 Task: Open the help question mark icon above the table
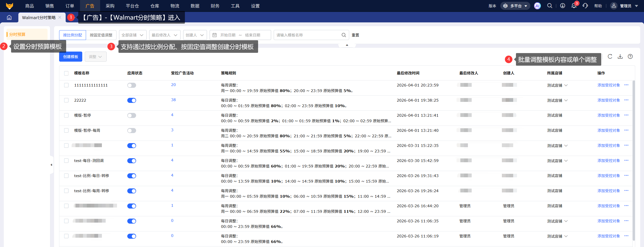630,57
